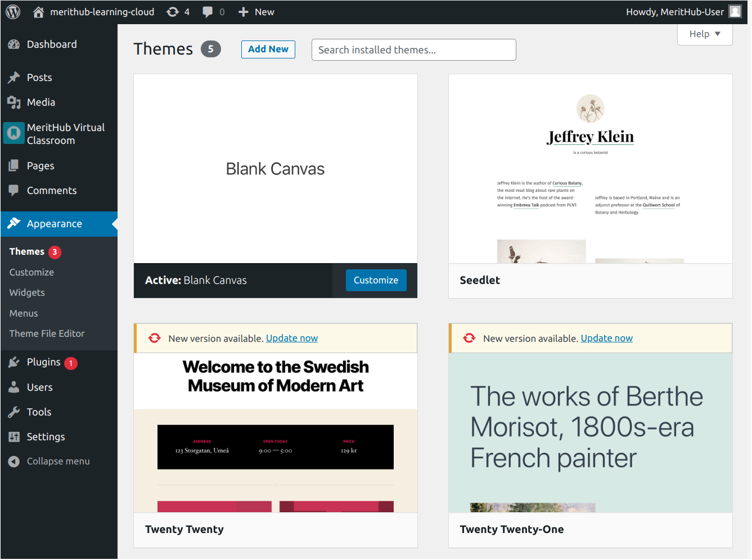The height and width of the screenshot is (560, 752).
Task: Click the Twenty Twenty-One theme name
Action: point(512,529)
